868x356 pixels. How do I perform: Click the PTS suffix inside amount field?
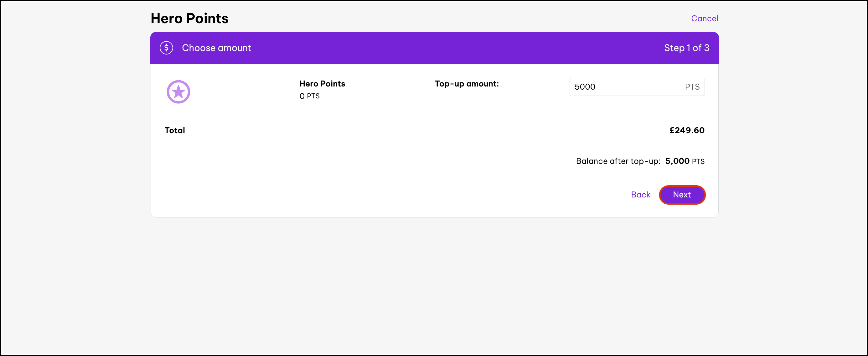[692, 87]
